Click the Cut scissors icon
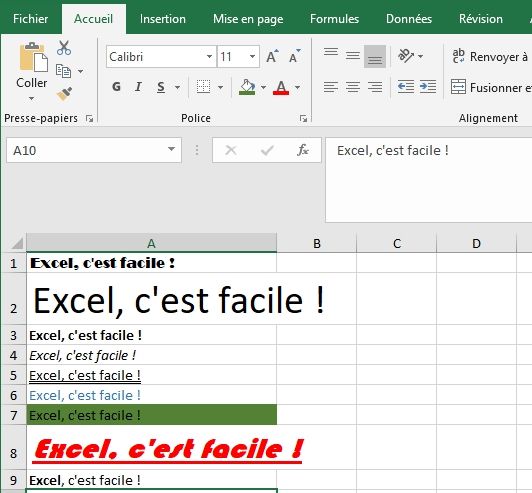532x493 pixels. coord(64,48)
